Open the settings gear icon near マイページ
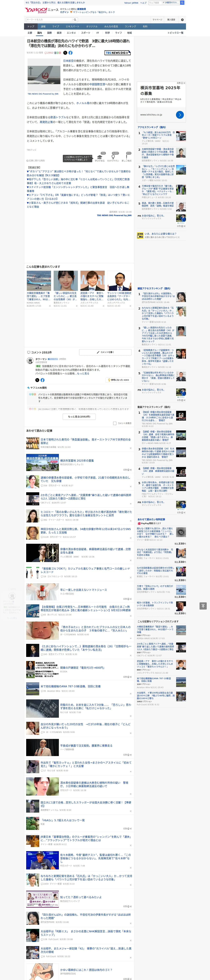The height and width of the screenshot is (980, 210). point(182,20)
